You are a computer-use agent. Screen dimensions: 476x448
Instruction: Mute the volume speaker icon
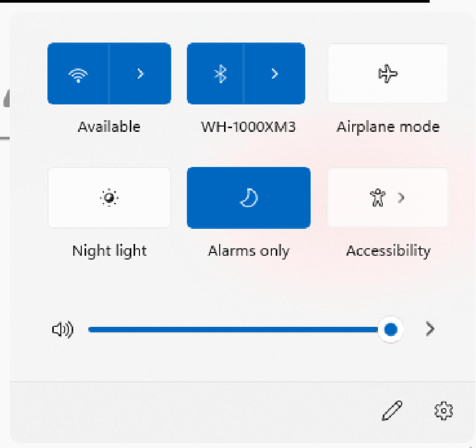(x=62, y=330)
